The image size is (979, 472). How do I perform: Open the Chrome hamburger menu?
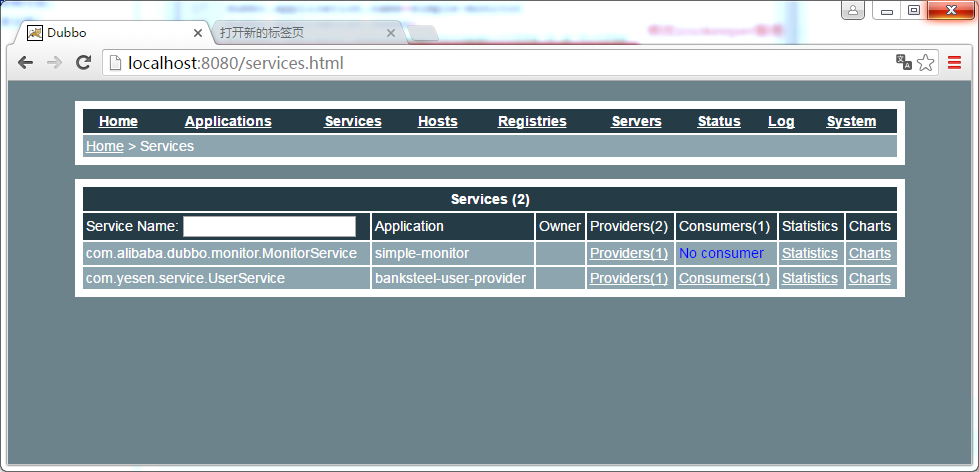(x=954, y=62)
